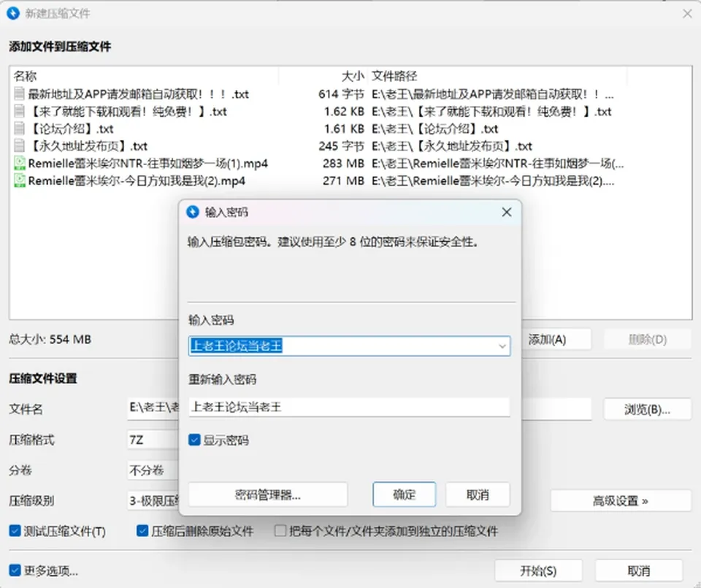Click the 283 MB size cell
Screen dimensions: 701x588
tap(343, 163)
